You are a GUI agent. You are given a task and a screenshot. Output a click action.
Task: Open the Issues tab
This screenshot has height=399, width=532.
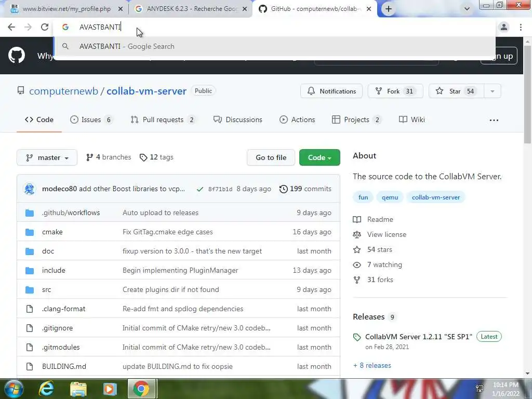click(91, 120)
